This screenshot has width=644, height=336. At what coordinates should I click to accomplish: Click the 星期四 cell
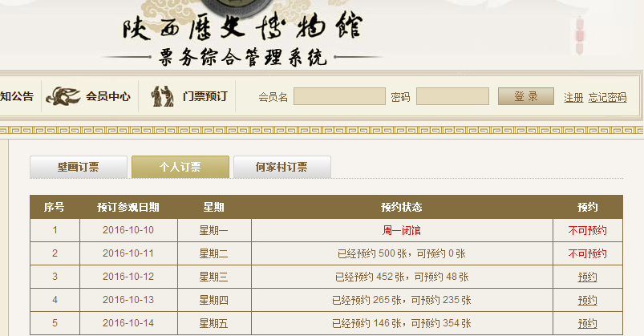coord(213,300)
